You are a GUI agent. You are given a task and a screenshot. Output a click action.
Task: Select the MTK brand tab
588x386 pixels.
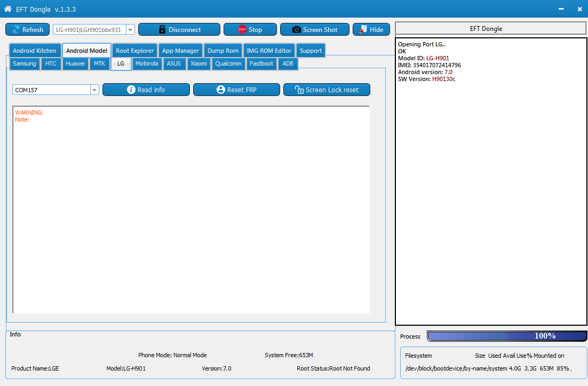click(x=99, y=63)
